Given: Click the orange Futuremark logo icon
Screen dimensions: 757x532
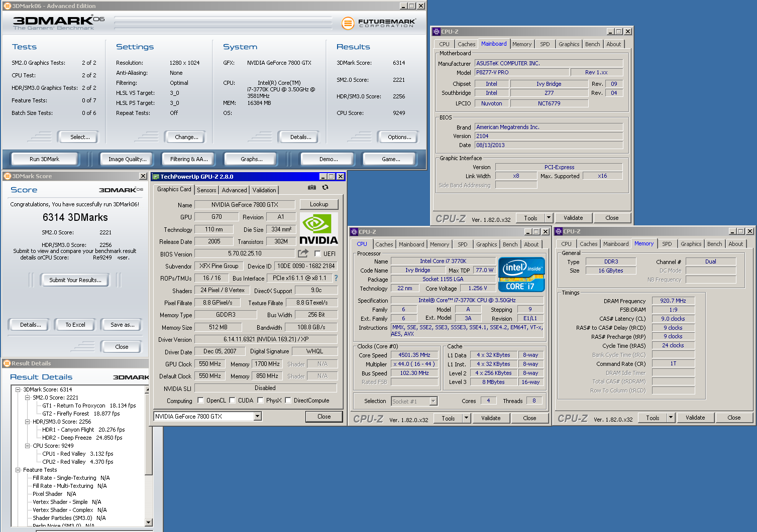Looking at the screenshot, I should pyautogui.click(x=348, y=23).
